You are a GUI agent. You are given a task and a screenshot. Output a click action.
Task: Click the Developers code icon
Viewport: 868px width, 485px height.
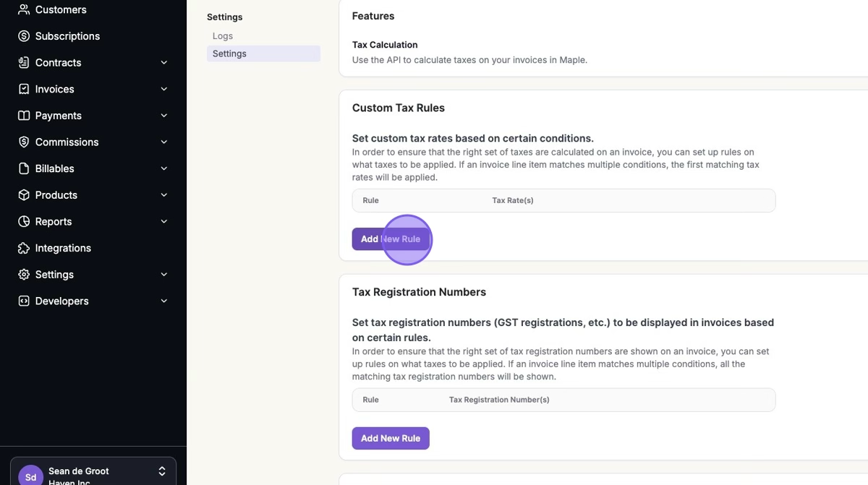24,301
